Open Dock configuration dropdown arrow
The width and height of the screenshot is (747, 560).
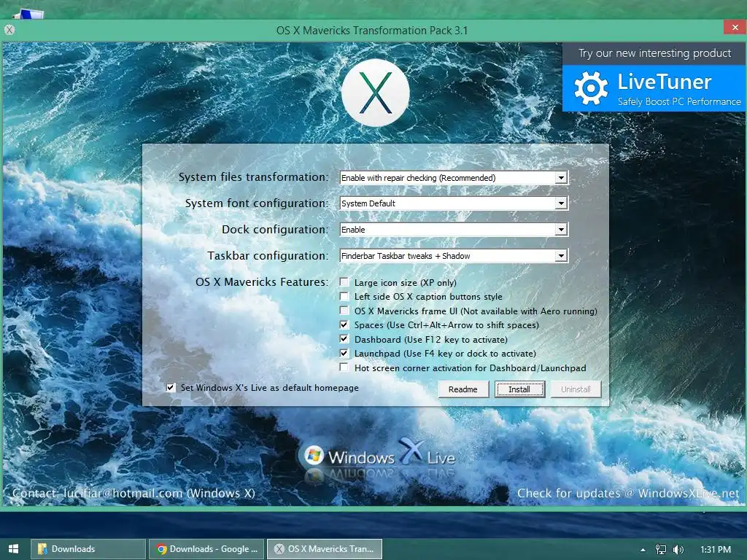(561, 230)
